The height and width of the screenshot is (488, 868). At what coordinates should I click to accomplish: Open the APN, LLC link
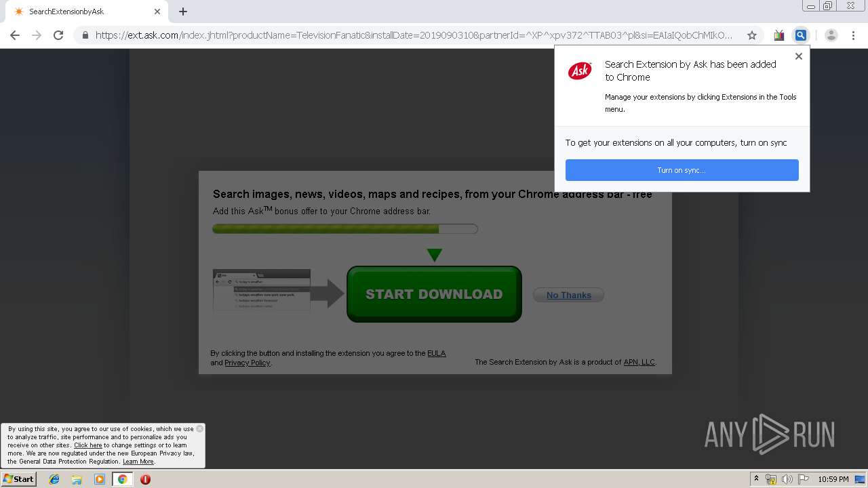click(639, 362)
